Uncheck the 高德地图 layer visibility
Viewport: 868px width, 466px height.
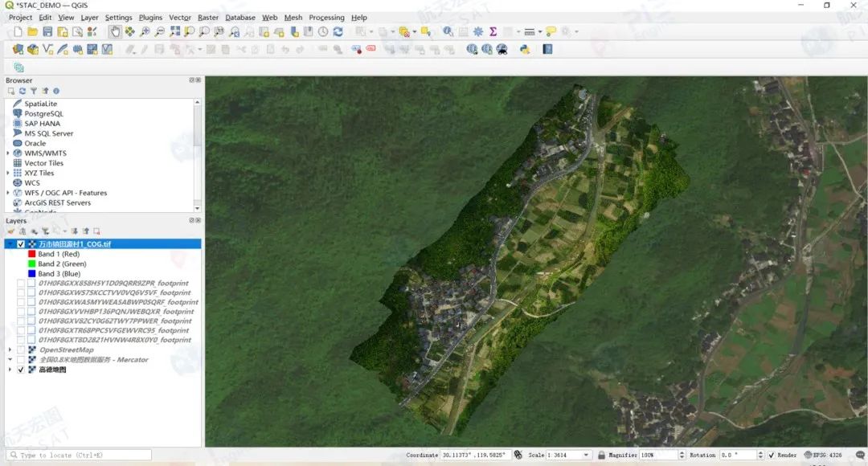click(21, 370)
